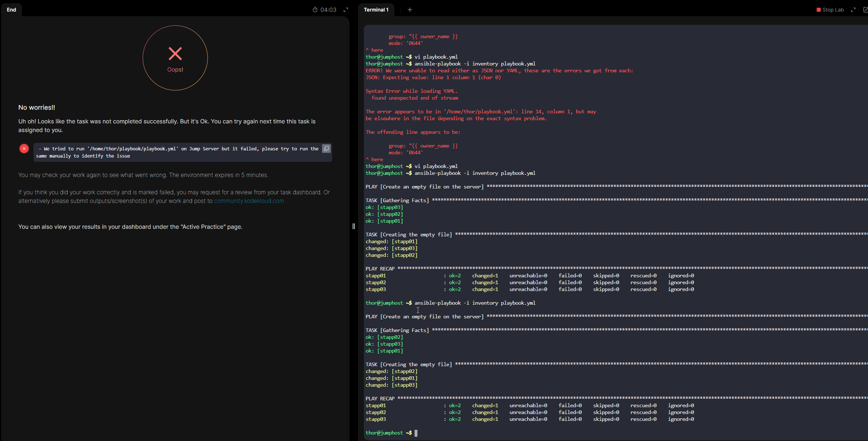The height and width of the screenshot is (441, 868).
Task: Switch to the End tab
Action: coord(12,10)
